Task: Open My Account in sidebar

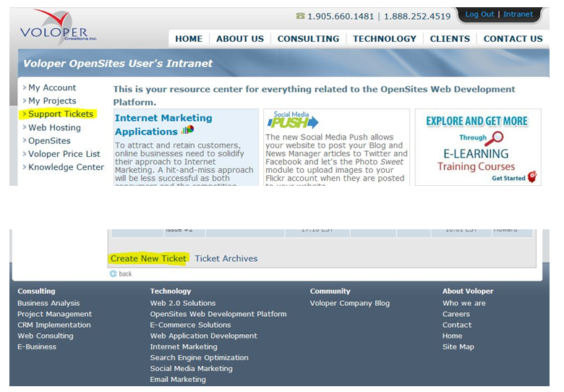Action: pyautogui.click(x=52, y=88)
